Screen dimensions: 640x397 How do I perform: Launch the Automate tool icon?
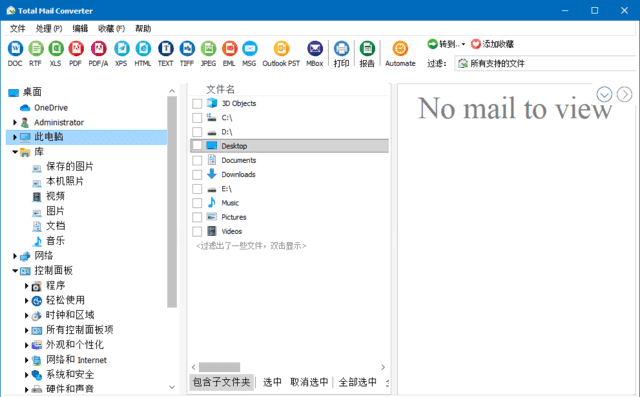click(400, 49)
